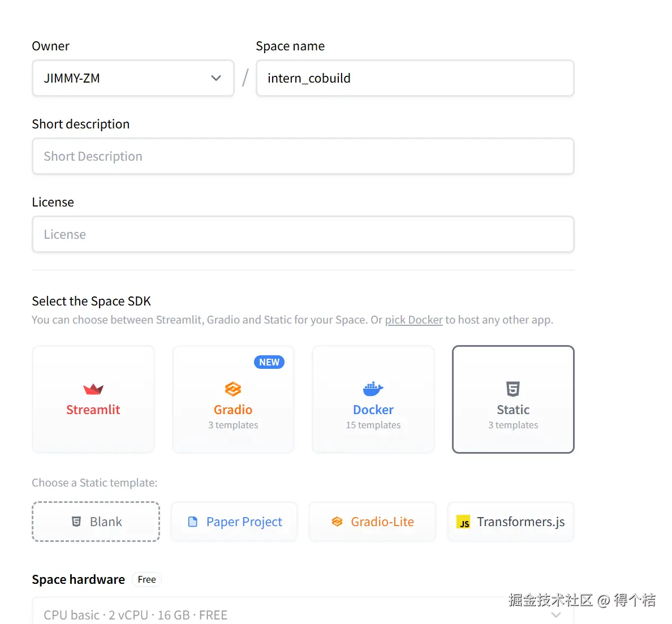The width and height of the screenshot is (672, 624).
Task: Click the Docker whale logo icon
Action: 373,389
